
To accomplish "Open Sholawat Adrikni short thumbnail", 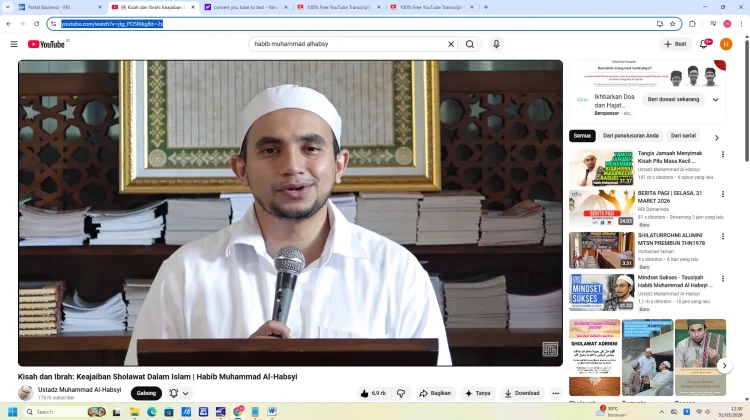I will click(595, 357).
